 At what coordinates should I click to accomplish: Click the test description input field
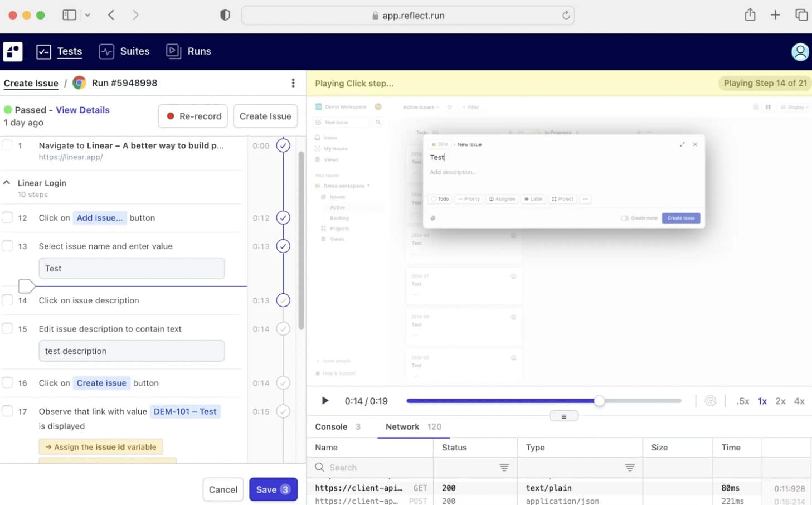click(x=132, y=351)
